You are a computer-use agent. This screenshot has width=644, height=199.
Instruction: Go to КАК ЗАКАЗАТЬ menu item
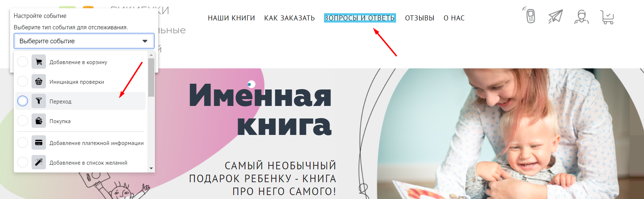point(290,18)
